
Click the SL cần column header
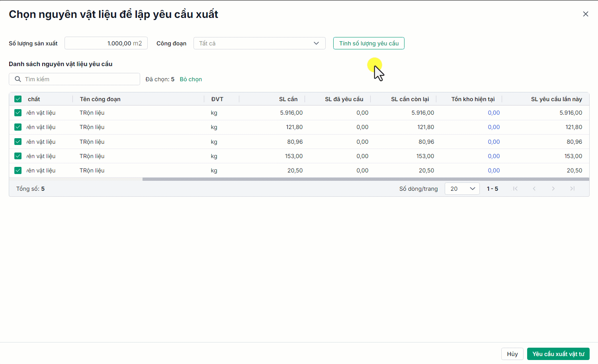point(288,99)
